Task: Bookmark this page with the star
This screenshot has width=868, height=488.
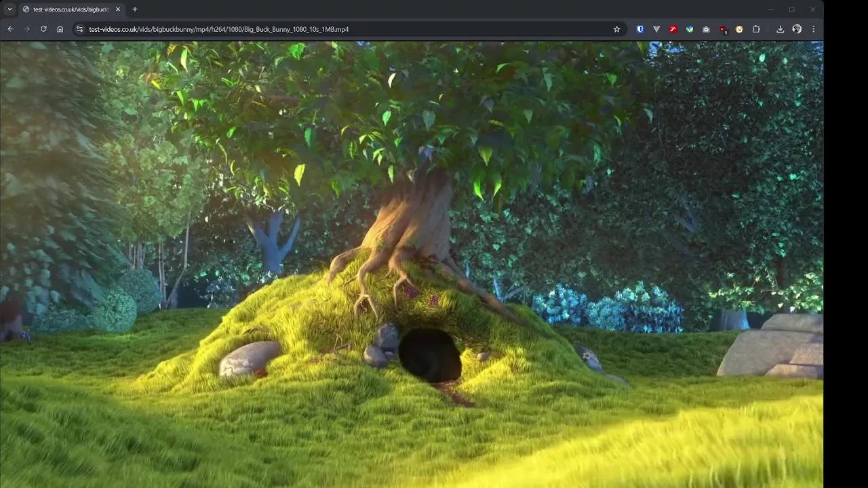Action: (x=616, y=29)
